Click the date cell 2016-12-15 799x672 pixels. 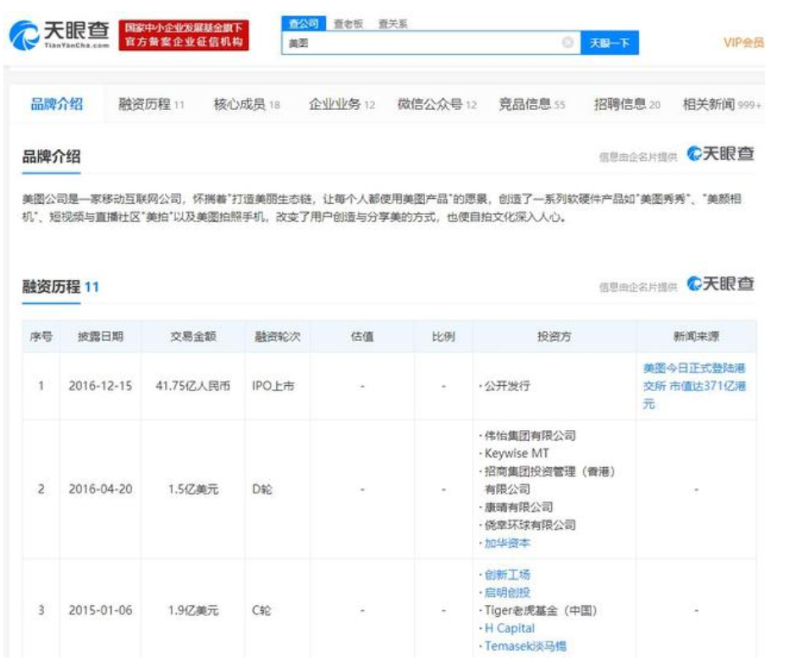pos(101,386)
